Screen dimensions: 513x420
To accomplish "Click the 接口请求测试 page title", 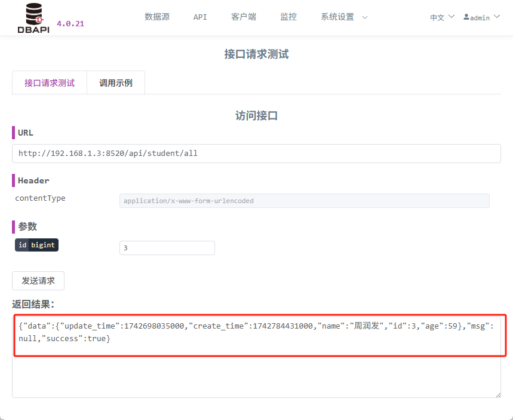I will coord(256,54).
